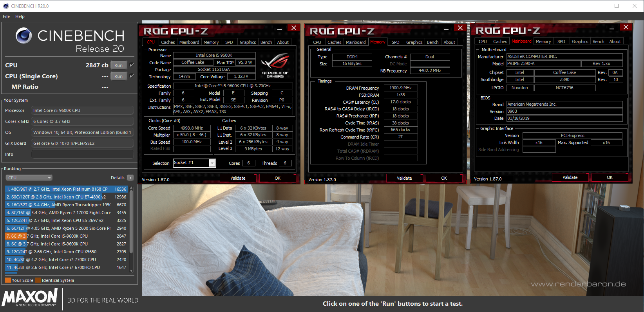The height and width of the screenshot is (312, 644).
Task: Select ranking row Intel Core i7-6700HQ CPU
Action: 67,267
